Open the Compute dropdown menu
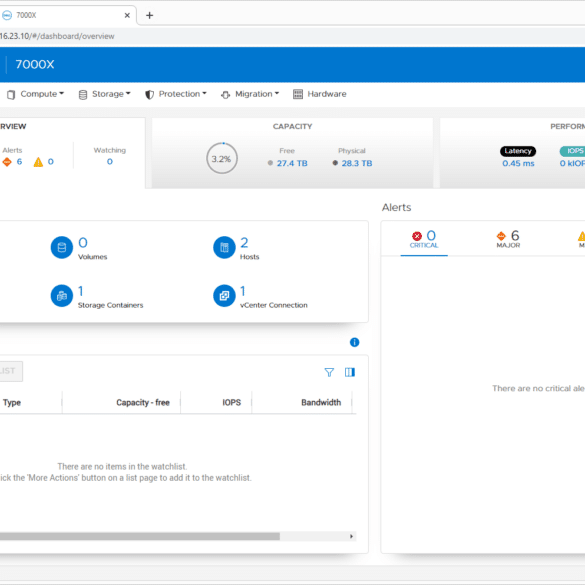Screen dimensions: 585x585 pos(37,94)
